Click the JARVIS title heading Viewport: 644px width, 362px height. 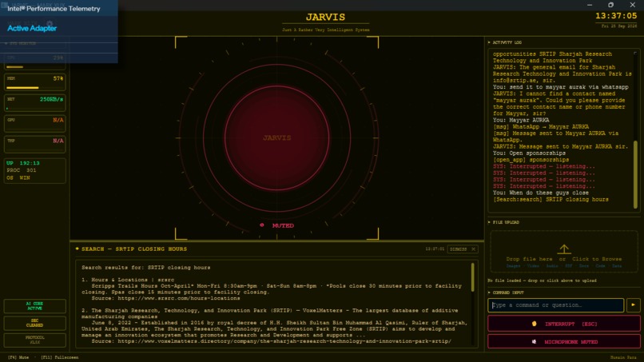[325, 18]
